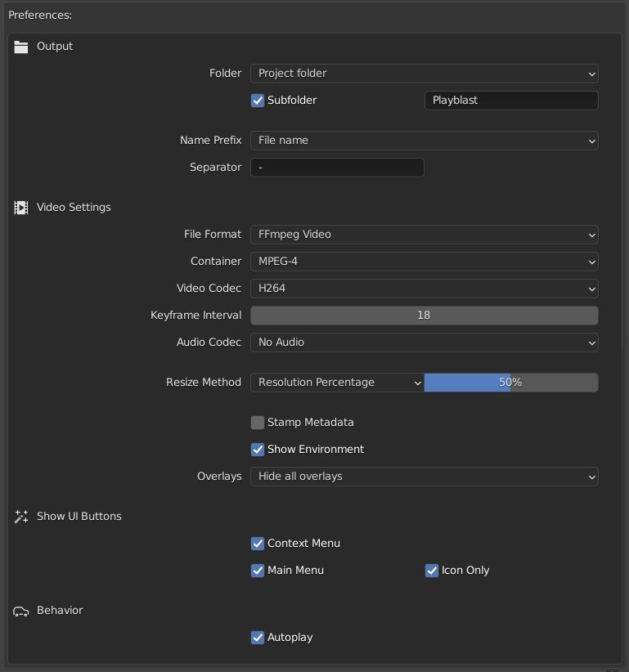Click the Name Prefix label
The image size is (629, 672).
coord(210,141)
